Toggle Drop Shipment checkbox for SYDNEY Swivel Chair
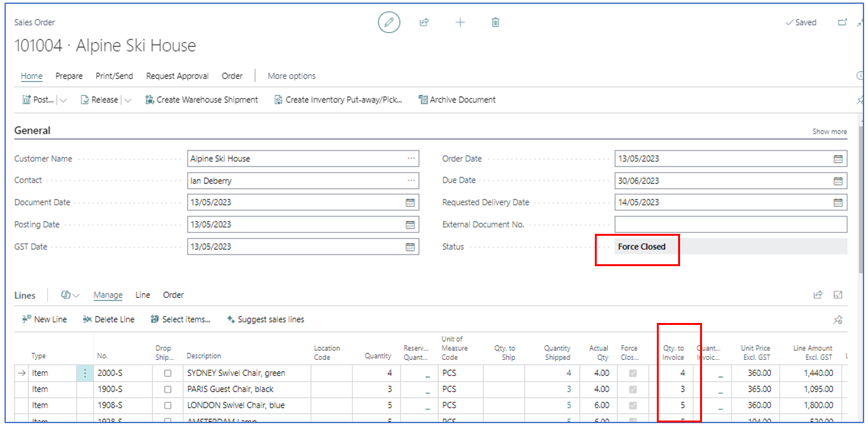The image size is (868, 427). click(x=168, y=373)
